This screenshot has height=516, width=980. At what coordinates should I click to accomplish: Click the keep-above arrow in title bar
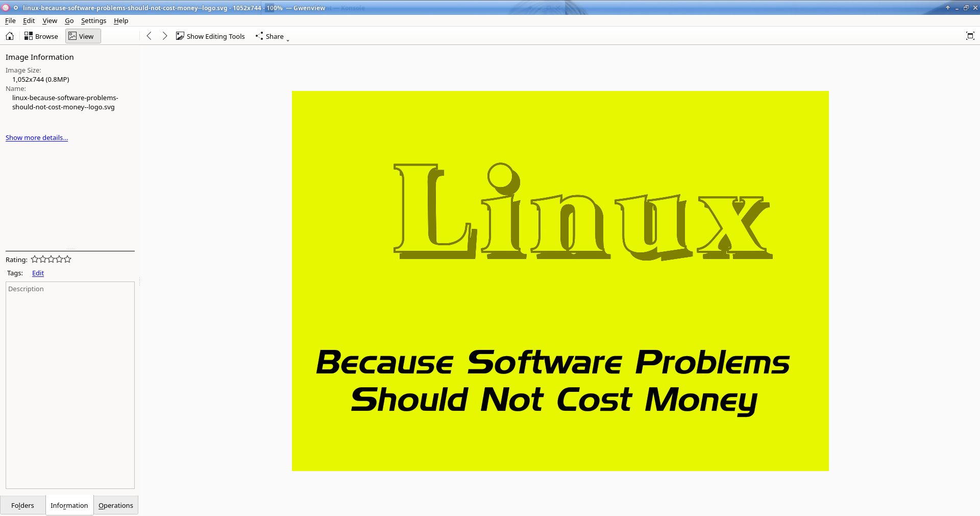(x=948, y=8)
